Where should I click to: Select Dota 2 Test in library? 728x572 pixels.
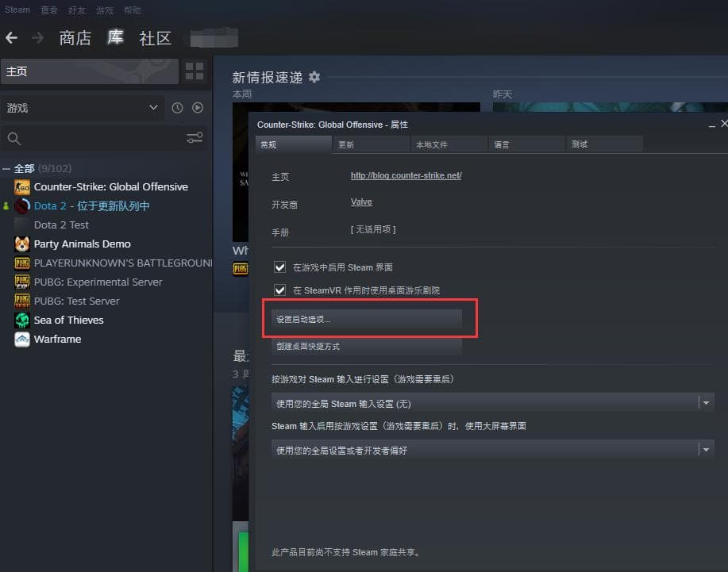61,225
